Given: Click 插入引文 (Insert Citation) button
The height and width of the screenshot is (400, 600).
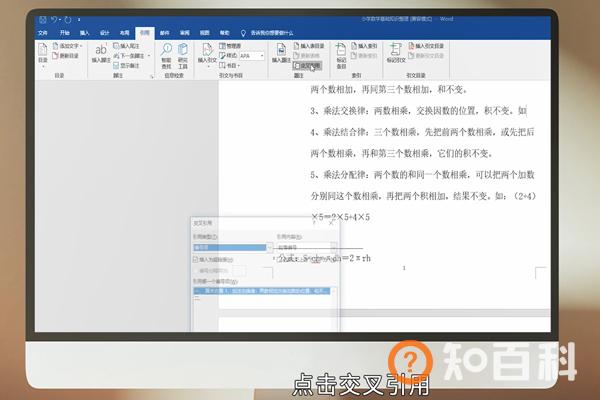Looking at the screenshot, I should pyautogui.click(x=207, y=54).
